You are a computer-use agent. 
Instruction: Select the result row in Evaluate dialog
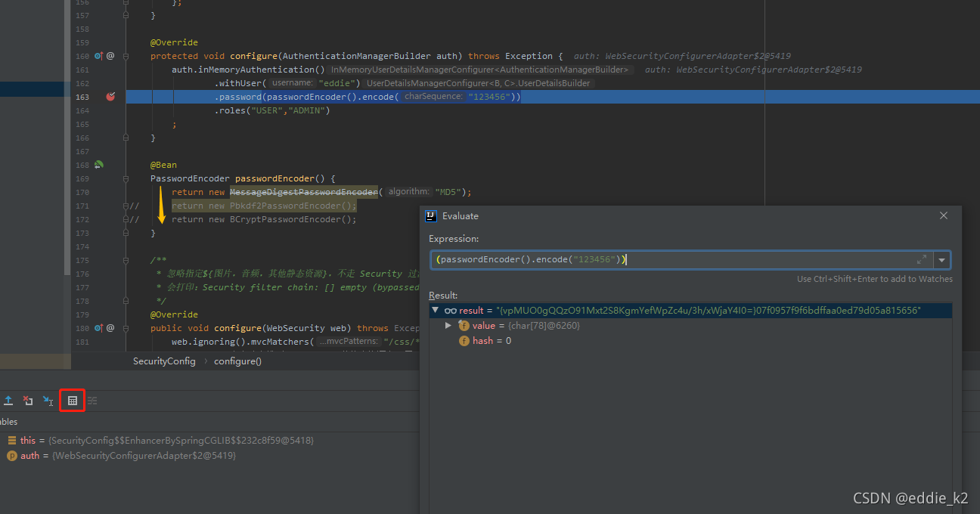point(690,311)
